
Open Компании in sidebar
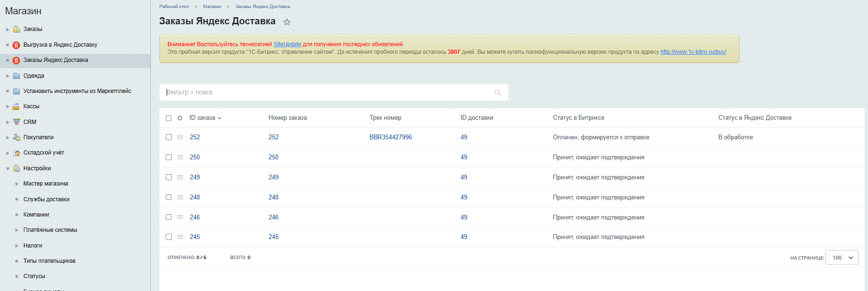(36, 215)
